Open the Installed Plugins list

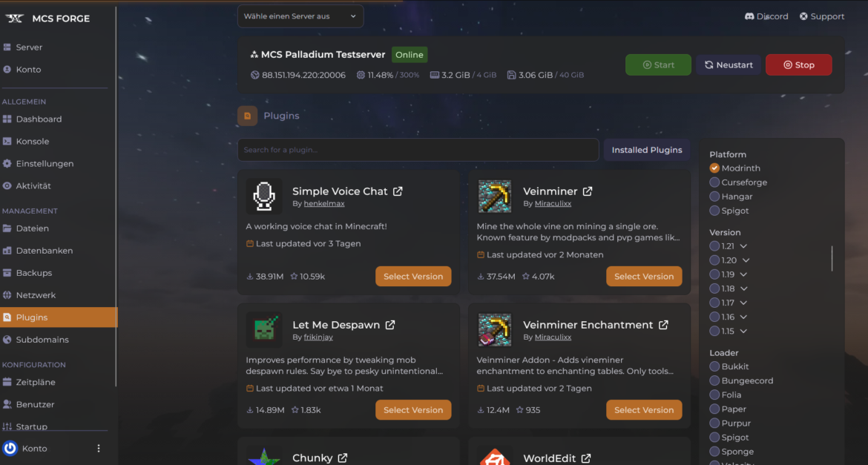tap(647, 150)
